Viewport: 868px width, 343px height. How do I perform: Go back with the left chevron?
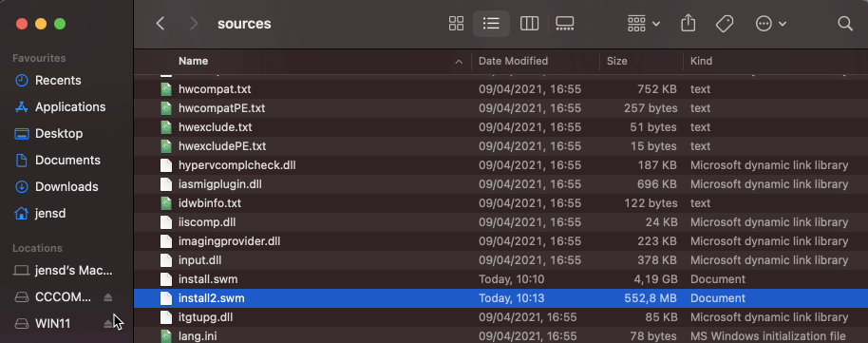[160, 23]
